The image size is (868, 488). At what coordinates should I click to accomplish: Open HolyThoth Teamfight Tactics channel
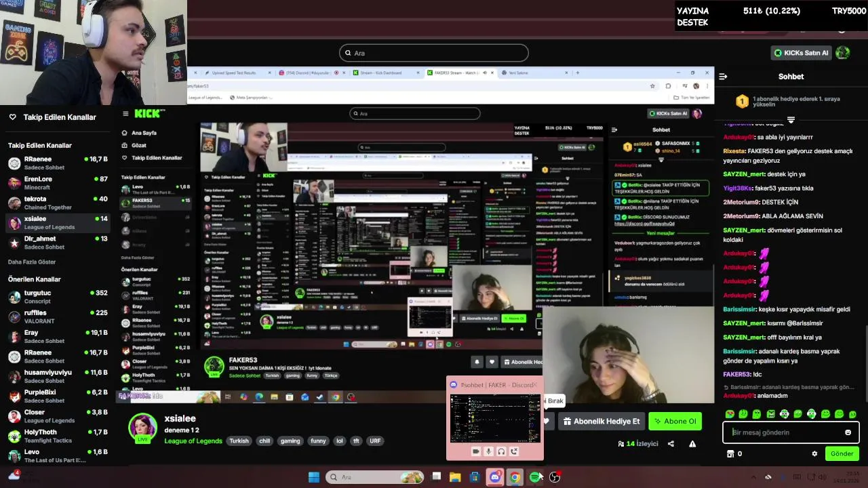57,436
